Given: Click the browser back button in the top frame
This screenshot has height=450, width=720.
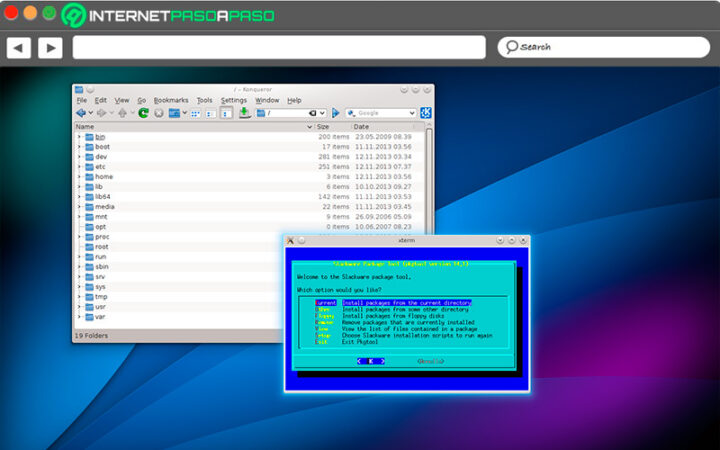Looking at the screenshot, I should click(18, 47).
